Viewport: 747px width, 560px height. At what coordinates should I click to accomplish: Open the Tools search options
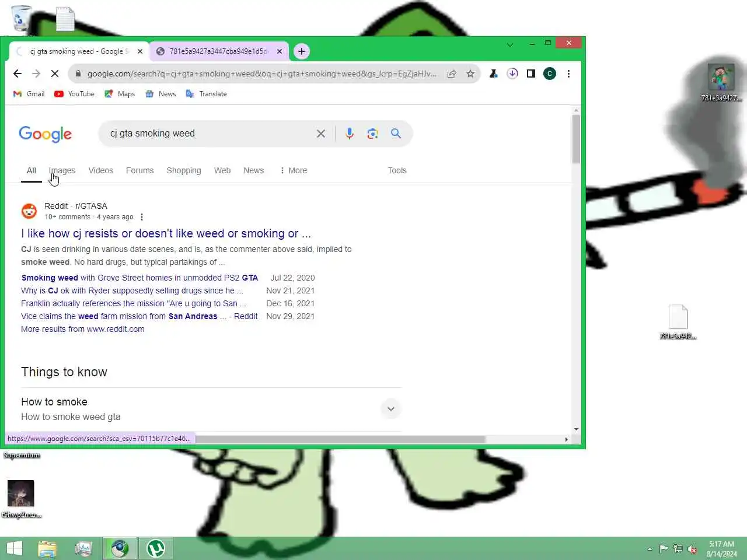click(x=397, y=170)
